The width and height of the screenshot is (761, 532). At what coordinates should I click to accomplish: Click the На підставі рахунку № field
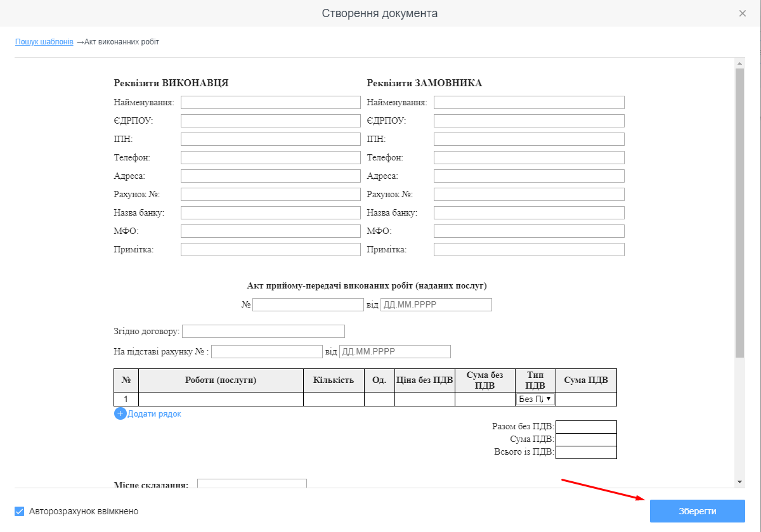click(x=267, y=352)
